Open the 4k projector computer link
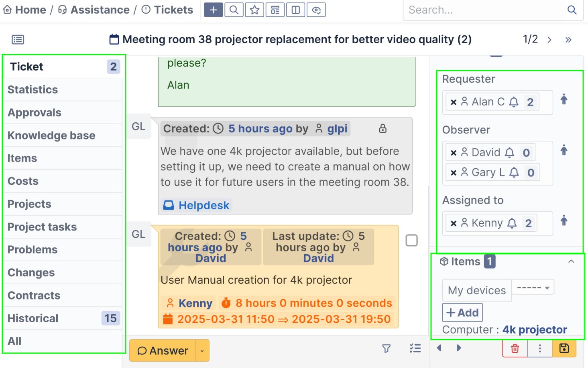588x368 pixels. (535, 329)
